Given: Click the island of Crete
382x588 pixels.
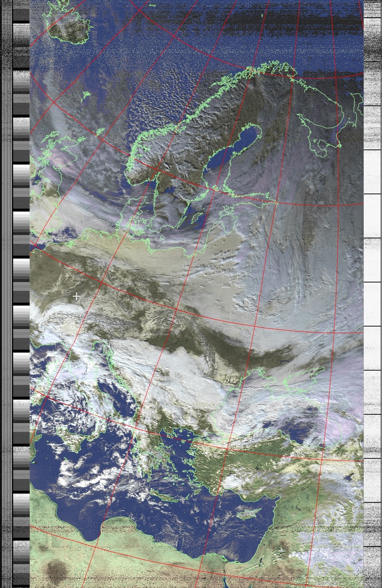Looking at the screenshot, I should [167, 498].
